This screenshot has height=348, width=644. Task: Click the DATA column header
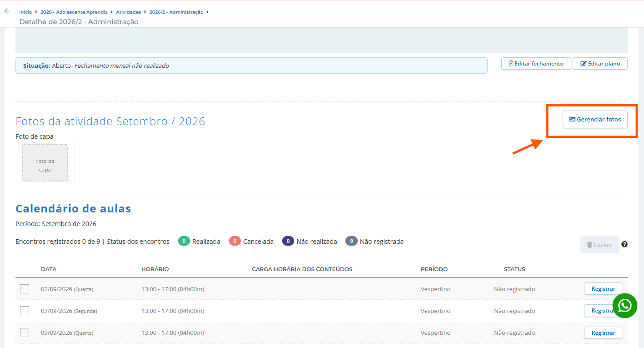tap(49, 269)
